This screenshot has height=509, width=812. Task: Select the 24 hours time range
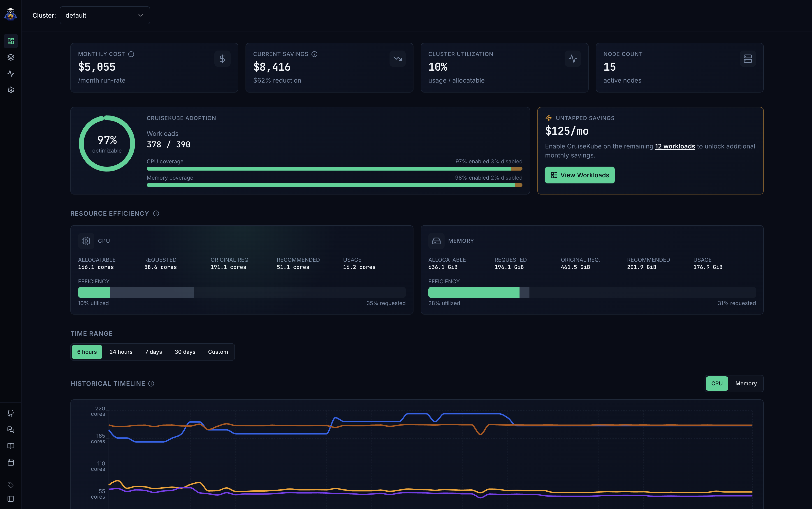[x=121, y=352]
